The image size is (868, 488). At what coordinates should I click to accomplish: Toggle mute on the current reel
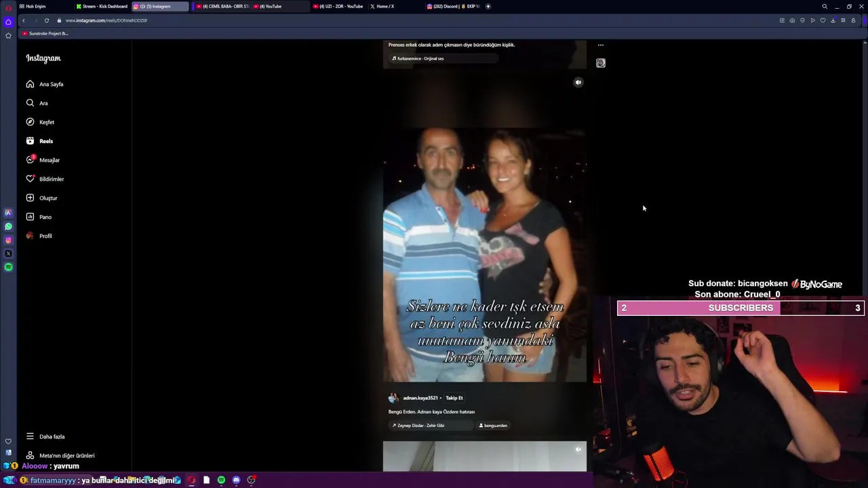point(578,82)
